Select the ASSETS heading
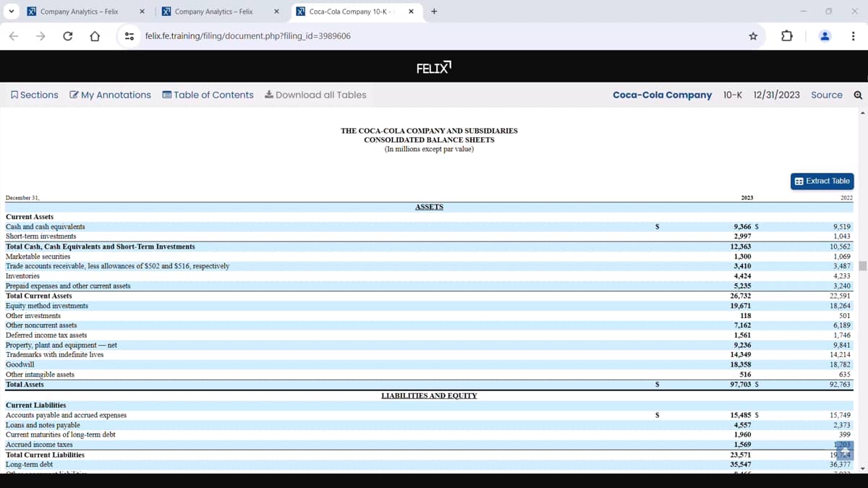The height and width of the screenshot is (488, 868). pos(429,207)
